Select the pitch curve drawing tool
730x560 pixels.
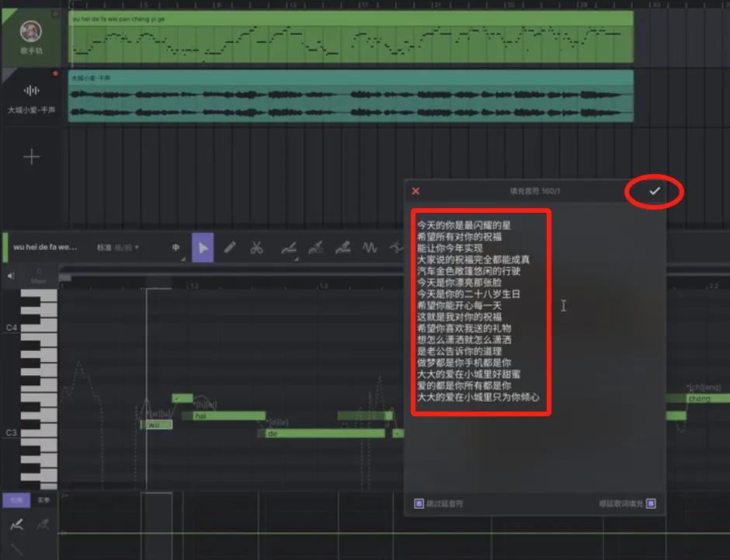pyautogui.click(x=289, y=248)
